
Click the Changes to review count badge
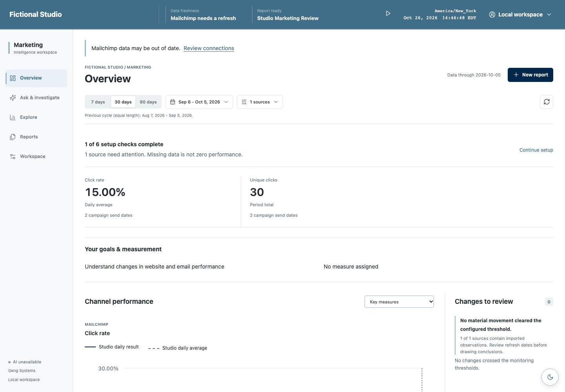(x=549, y=302)
